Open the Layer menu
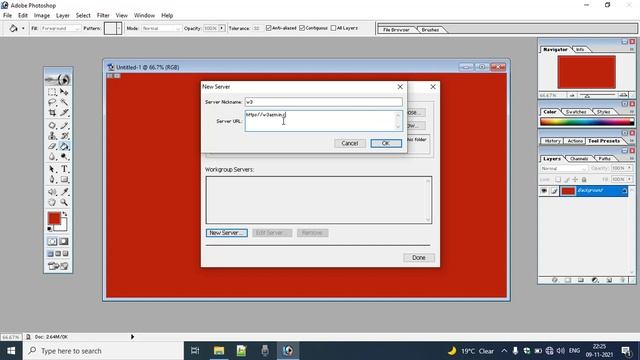640x360 pixels. (62, 16)
